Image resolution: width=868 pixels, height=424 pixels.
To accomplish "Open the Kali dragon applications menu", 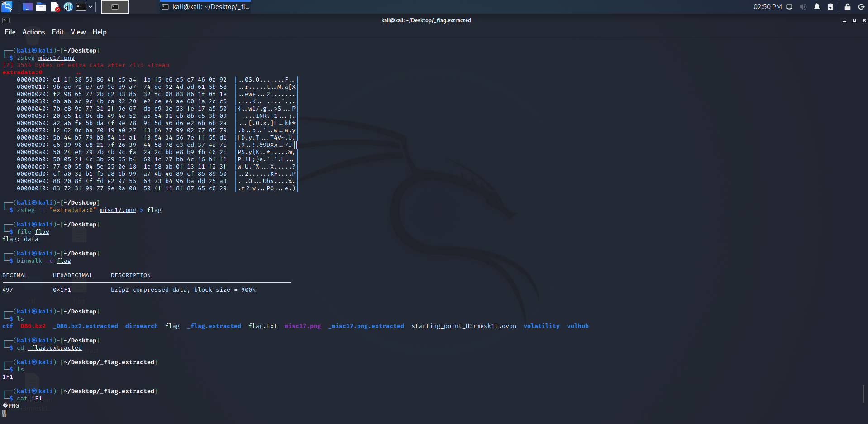I will (7, 6).
